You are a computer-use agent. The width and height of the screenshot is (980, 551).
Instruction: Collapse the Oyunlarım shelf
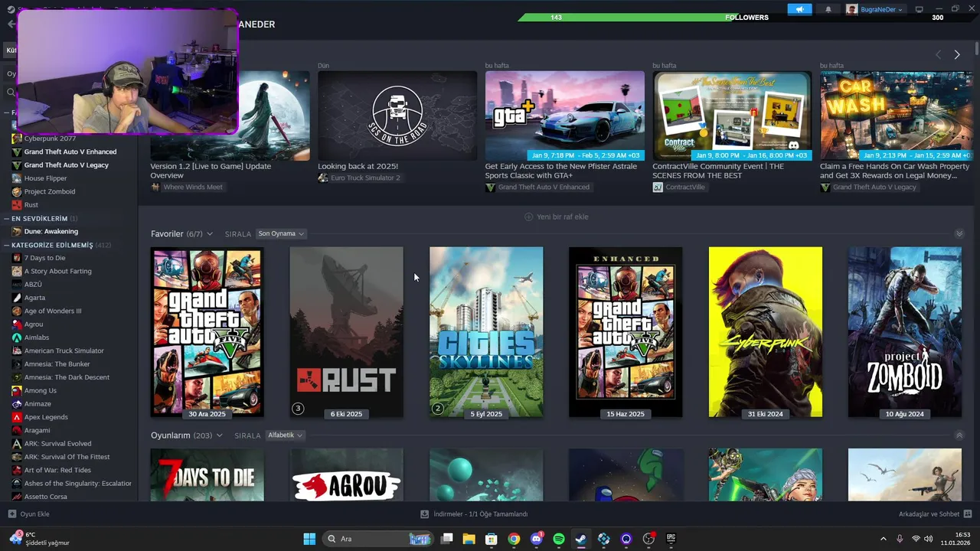click(x=959, y=435)
